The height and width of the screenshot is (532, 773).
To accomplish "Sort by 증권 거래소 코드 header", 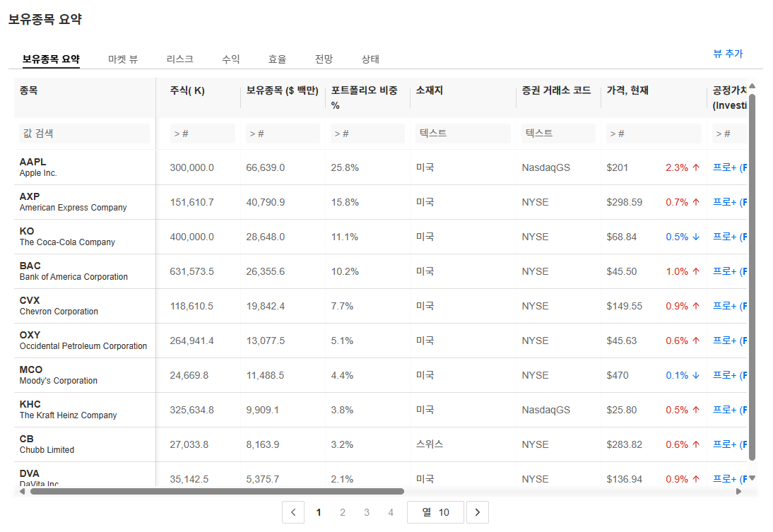I will click(557, 90).
